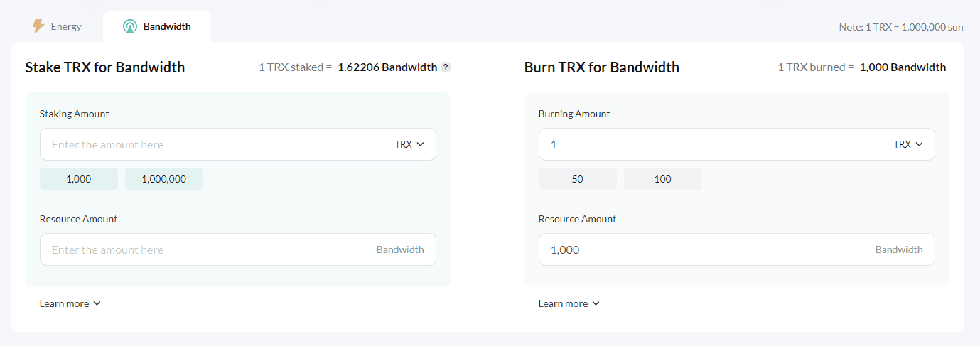The width and height of the screenshot is (980, 346).
Task: Choose the 1,000,000 staking preset
Action: 164,179
